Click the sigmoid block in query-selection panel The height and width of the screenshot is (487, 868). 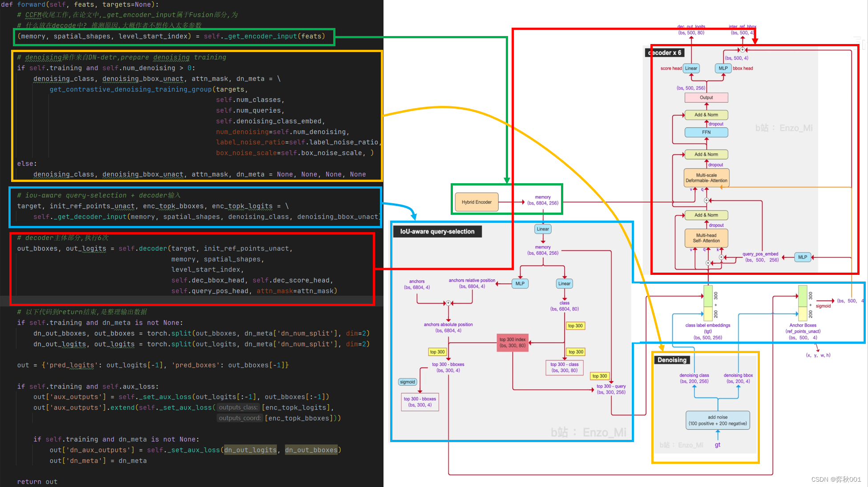[407, 382]
